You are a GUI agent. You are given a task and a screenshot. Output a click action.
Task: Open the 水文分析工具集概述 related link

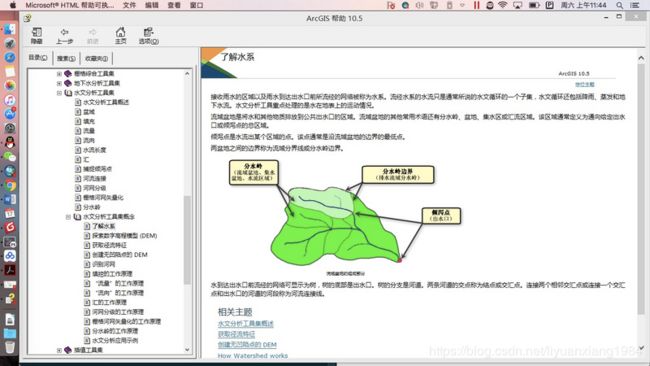(x=245, y=324)
